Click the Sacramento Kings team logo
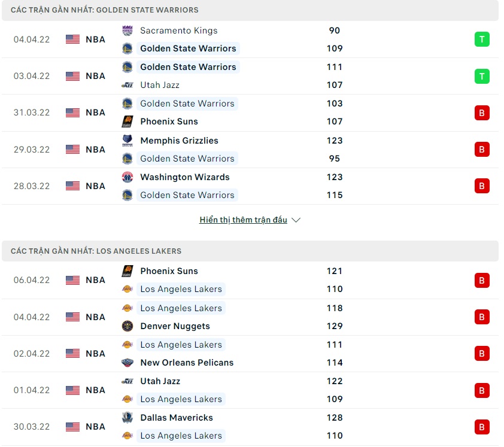504x447 pixels. (x=127, y=31)
